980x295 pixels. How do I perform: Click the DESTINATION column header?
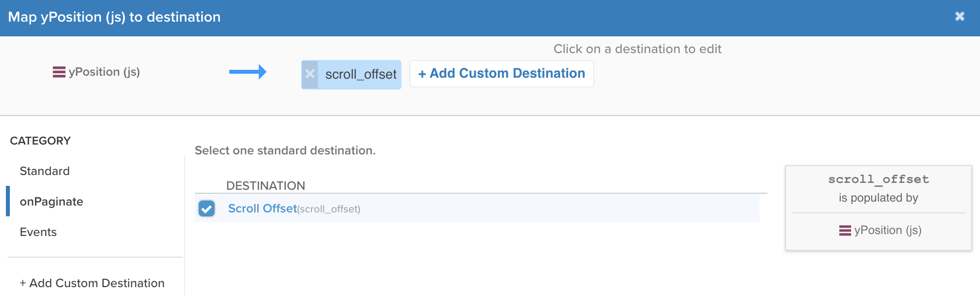coord(266,186)
